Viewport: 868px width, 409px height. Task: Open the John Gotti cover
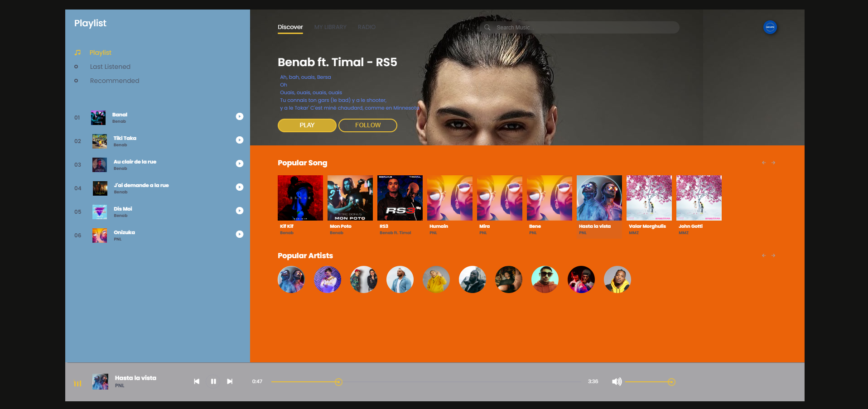point(699,198)
